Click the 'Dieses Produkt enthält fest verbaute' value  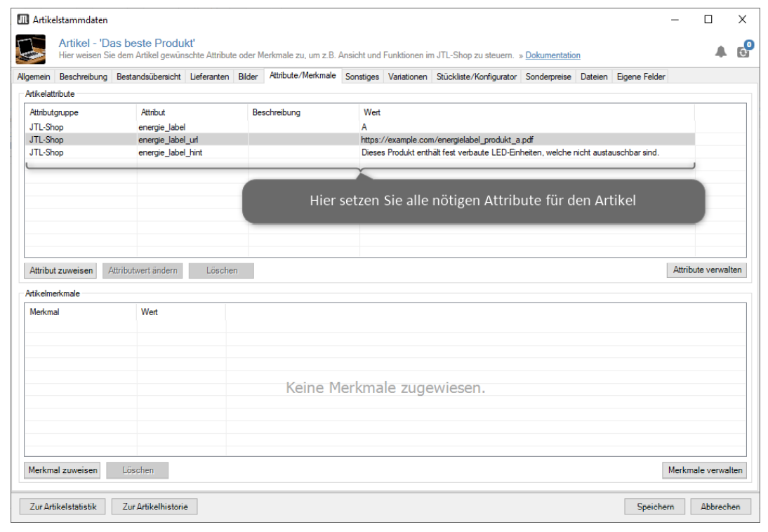pos(510,152)
